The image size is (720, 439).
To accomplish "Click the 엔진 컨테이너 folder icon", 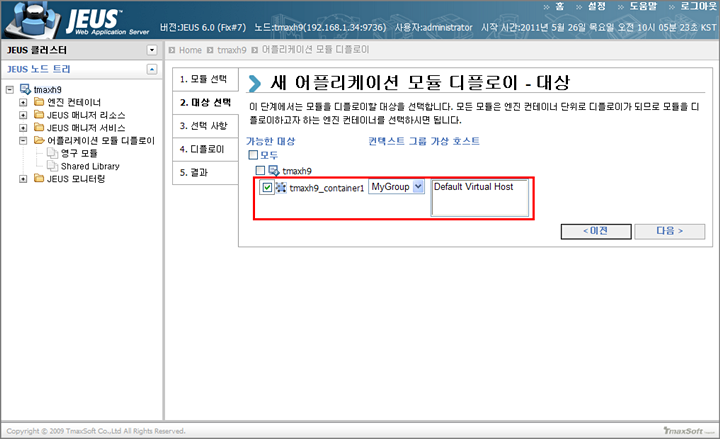I will pos(39,102).
